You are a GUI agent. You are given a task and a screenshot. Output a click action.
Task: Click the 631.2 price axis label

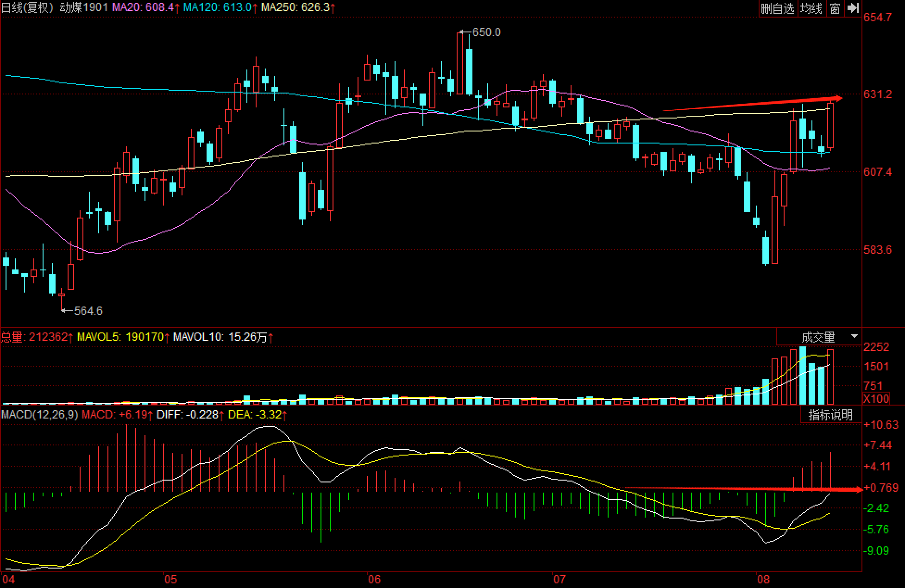(x=878, y=94)
